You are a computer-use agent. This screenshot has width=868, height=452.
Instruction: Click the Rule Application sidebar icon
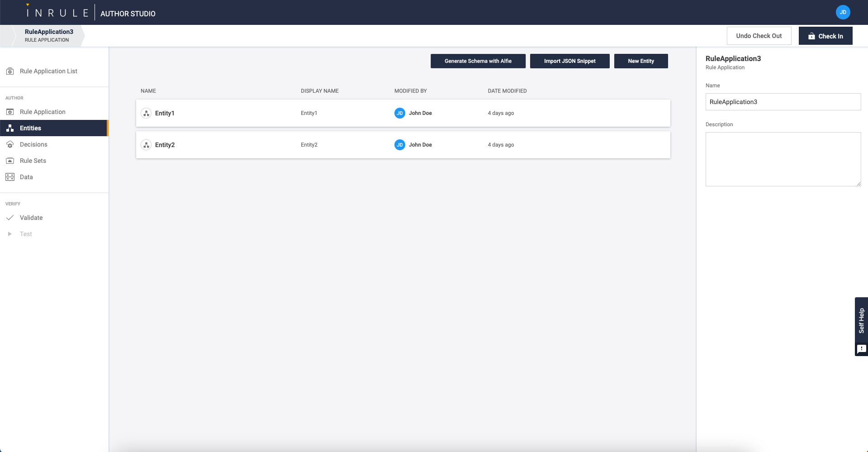10,112
